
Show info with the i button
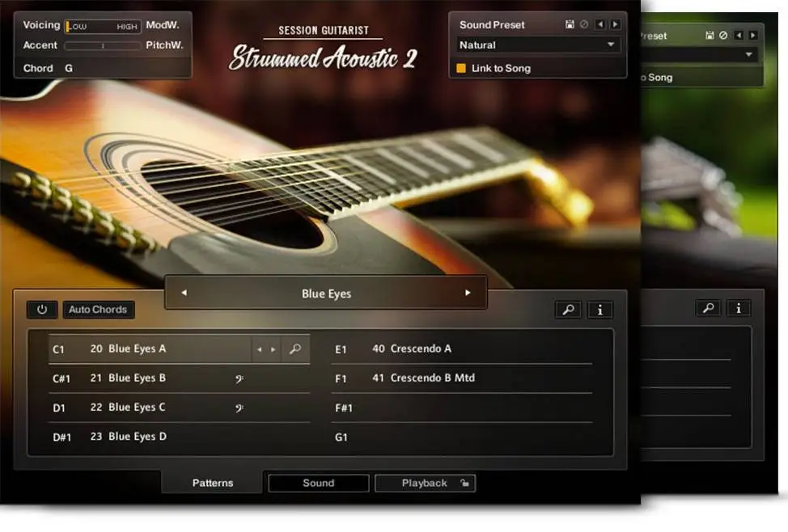point(599,310)
